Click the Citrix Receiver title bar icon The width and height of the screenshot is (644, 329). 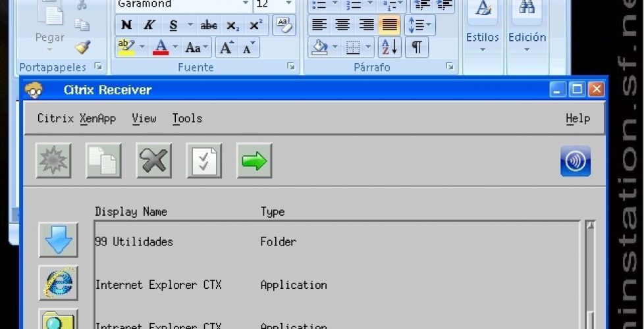[34, 90]
